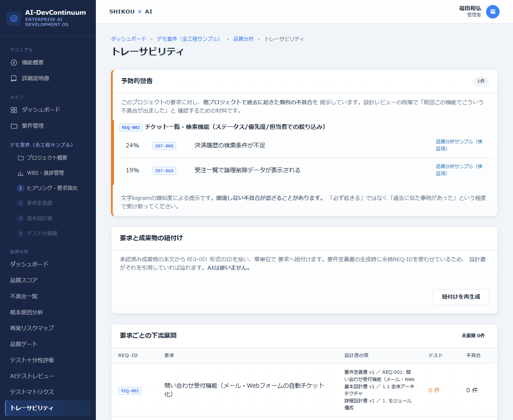513x420 pixels.
Task: Open 再発リスクマップ in the sidebar
Action: [48, 328]
